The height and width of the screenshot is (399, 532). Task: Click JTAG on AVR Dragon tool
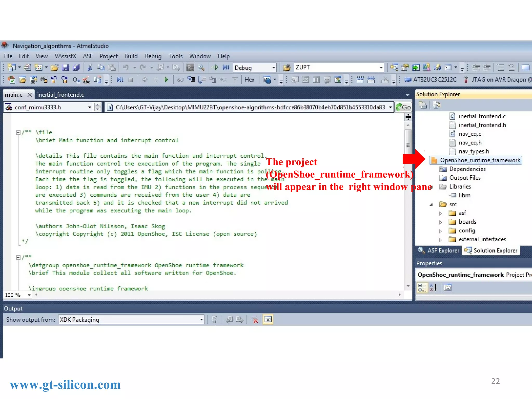tap(499, 80)
